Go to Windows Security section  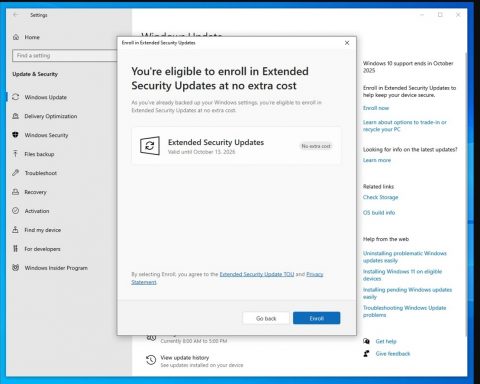(46, 135)
